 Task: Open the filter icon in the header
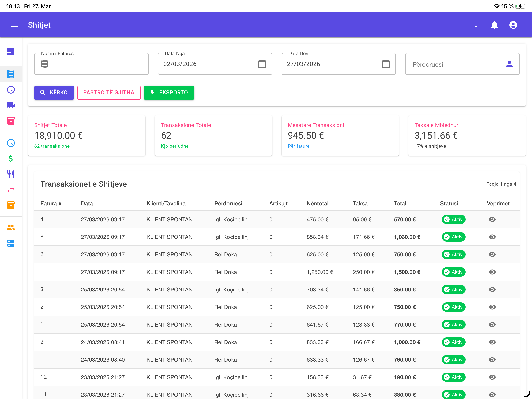476,25
